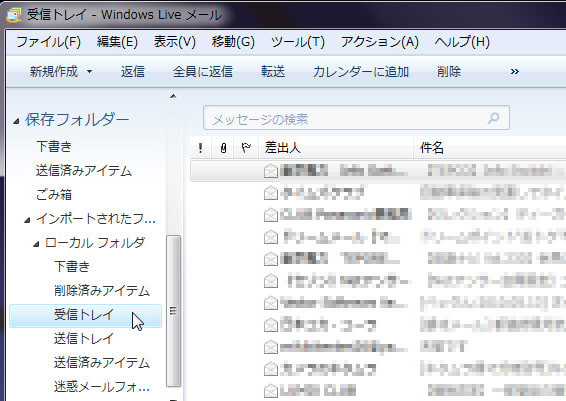Open the 表示(V) menu
The height and width of the screenshot is (401, 566).
click(x=175, y=42)
